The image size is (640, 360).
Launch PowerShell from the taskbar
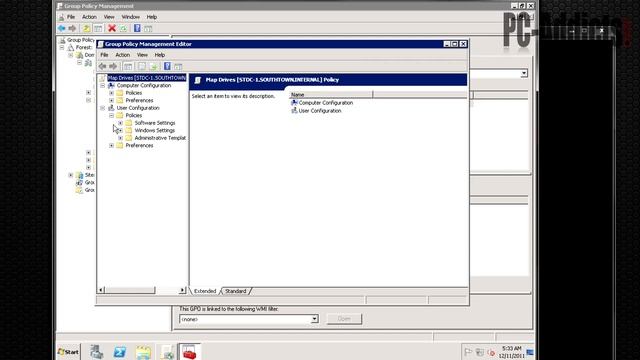pos(120,351)
